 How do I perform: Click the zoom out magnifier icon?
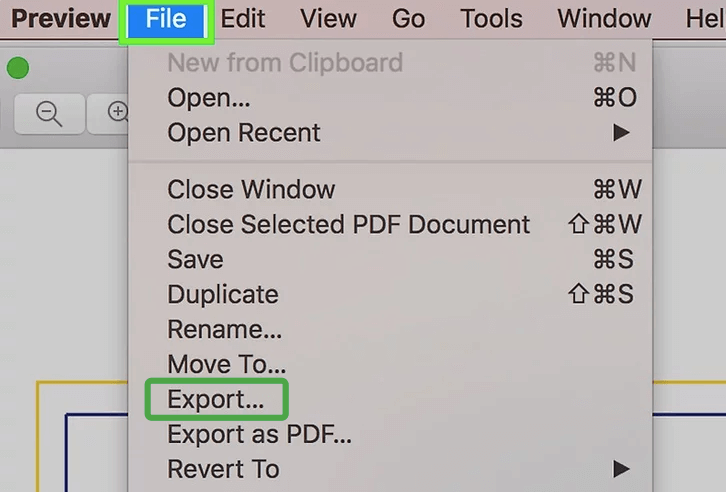pos(48,113)
